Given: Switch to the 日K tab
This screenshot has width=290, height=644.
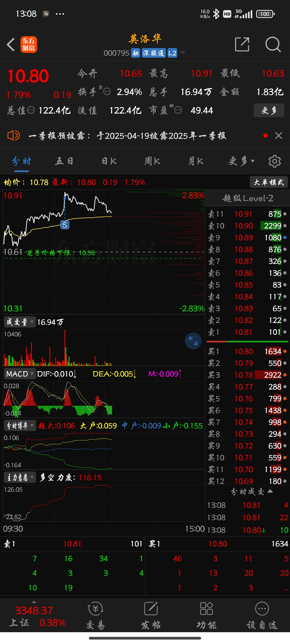Looking at the screenshot, I should pyautogui.click(x=109, y=161).
